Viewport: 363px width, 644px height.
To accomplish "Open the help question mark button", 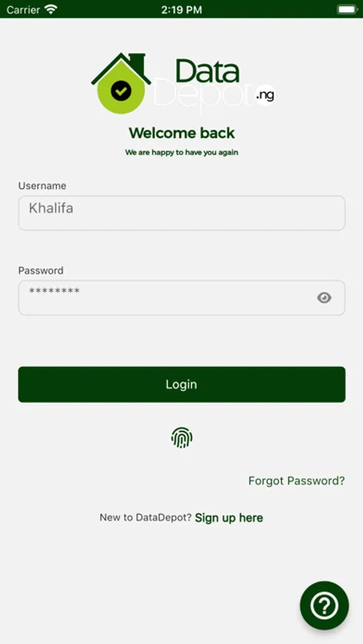I will click(324, 605).
